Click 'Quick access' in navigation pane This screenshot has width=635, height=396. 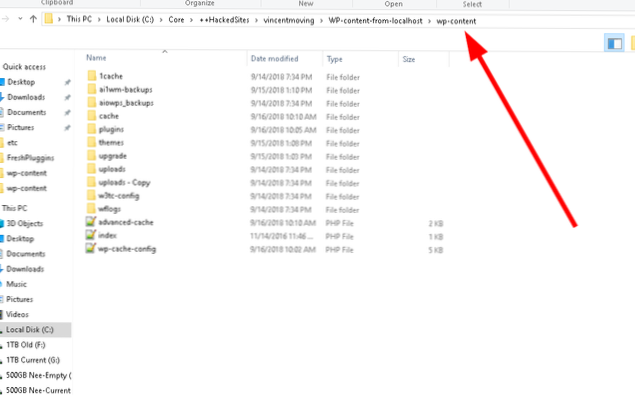[x=24, y=67]
